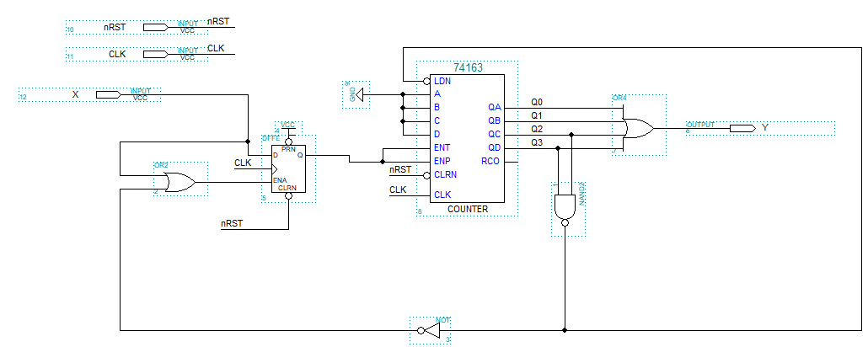Click the Q2 net label

537,129
